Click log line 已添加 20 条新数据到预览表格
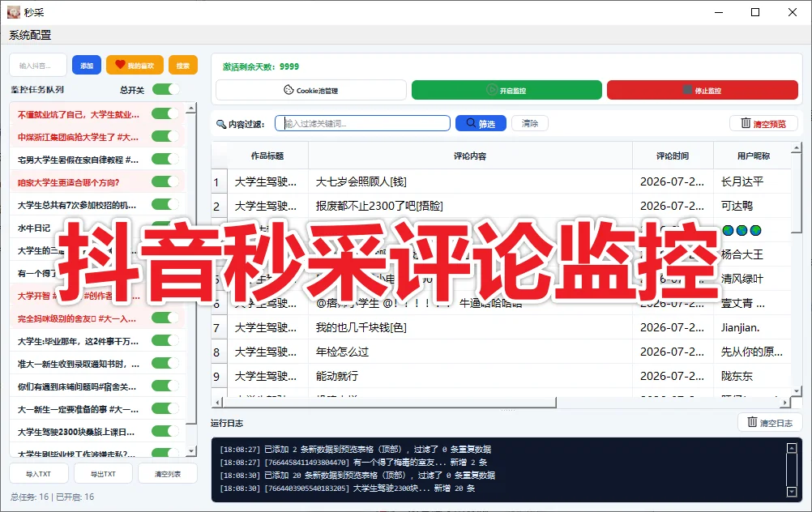Image resolution: width=812 pixels, height=512 pixels. (x=357, y=476)
